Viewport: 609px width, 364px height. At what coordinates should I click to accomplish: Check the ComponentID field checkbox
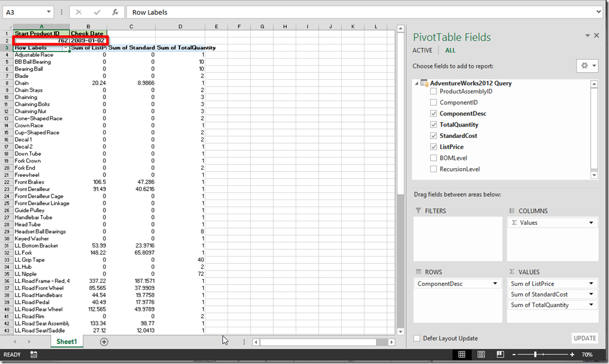pos(434,102)
